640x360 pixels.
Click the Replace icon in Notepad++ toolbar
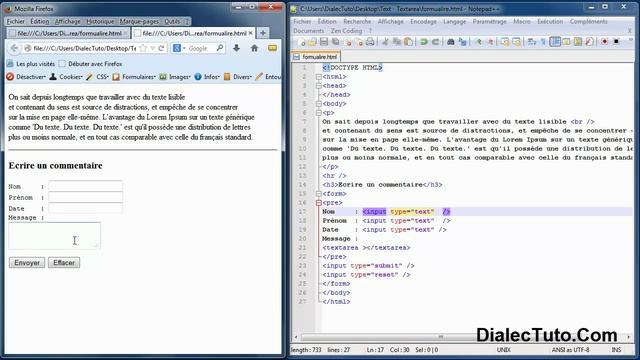click(x=462, y=42)
